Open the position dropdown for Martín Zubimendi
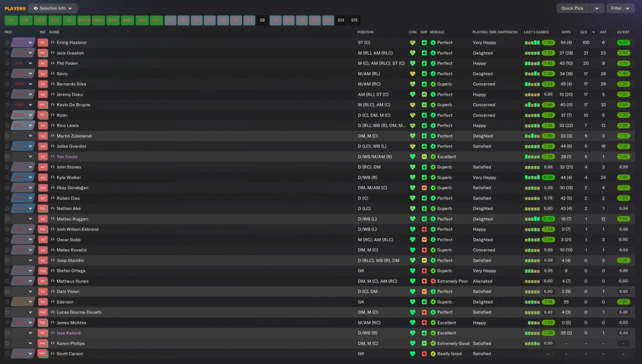The image size is (642, 364). tap(23, 136)
